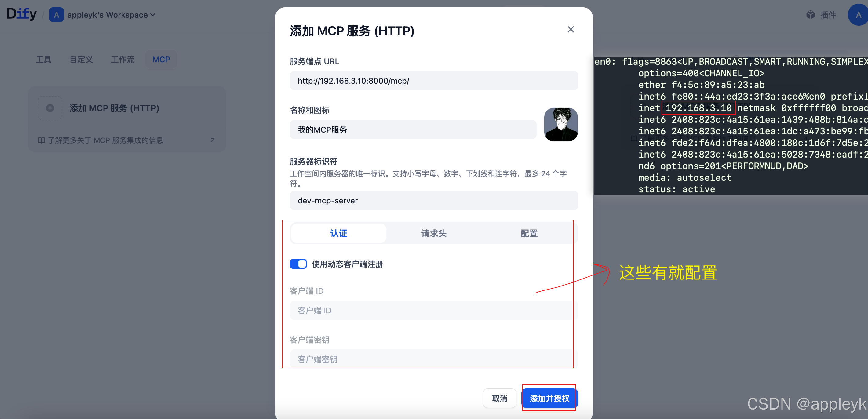
Task: Click the 取消 button
Action: pos(499,399)
